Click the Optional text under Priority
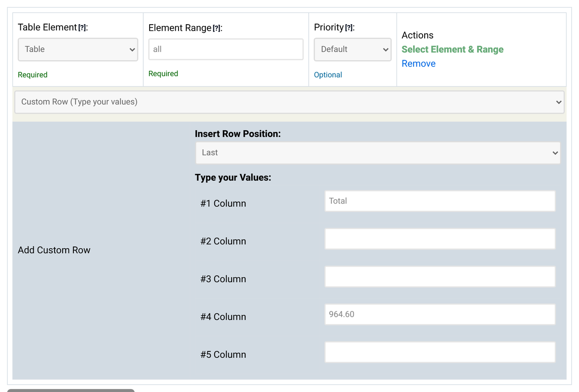Screen dimensions: 579x392 coord(328,75)
